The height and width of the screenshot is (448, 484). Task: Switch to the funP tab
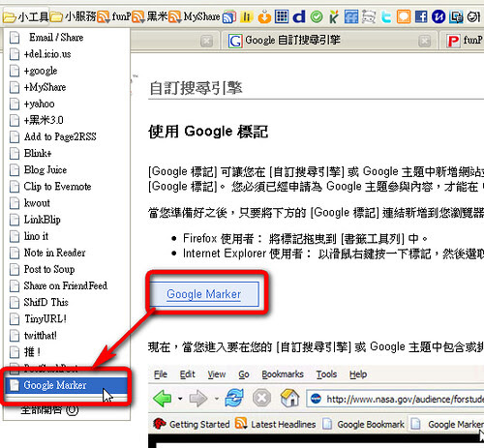tap(462, 41)
